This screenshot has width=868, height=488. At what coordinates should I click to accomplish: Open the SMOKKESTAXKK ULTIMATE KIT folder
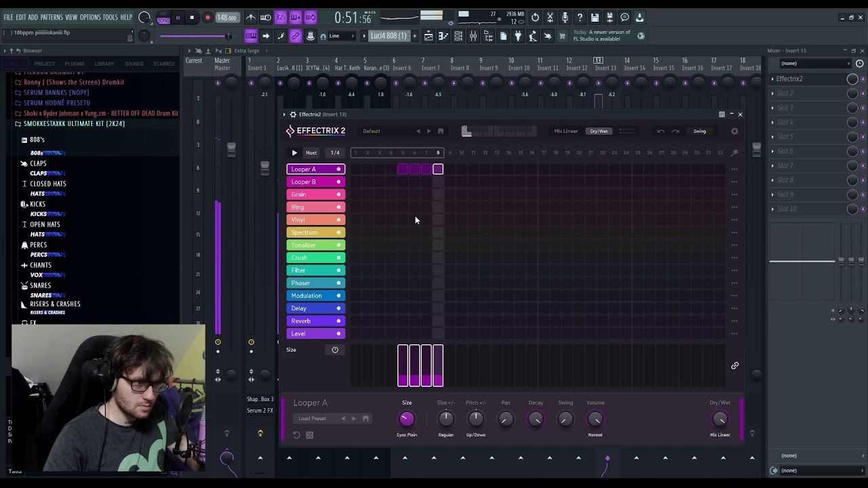click(74, 124)
